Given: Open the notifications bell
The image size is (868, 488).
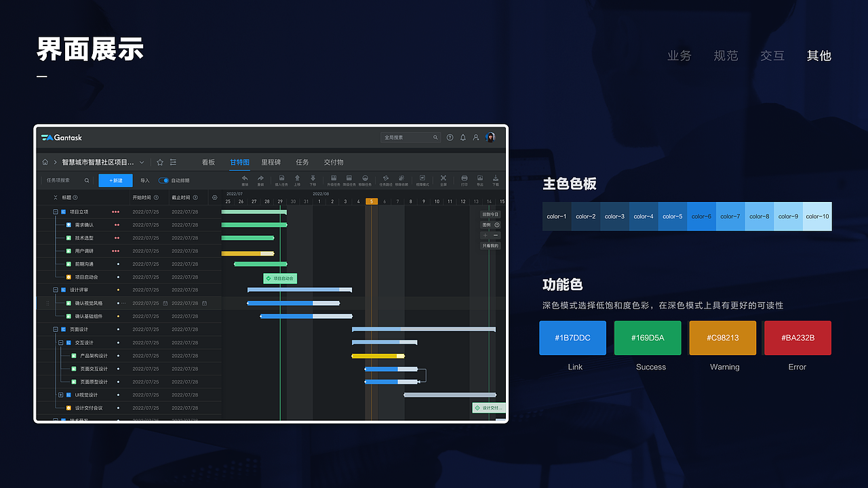Looking at the screenshot, I should 463,138.
